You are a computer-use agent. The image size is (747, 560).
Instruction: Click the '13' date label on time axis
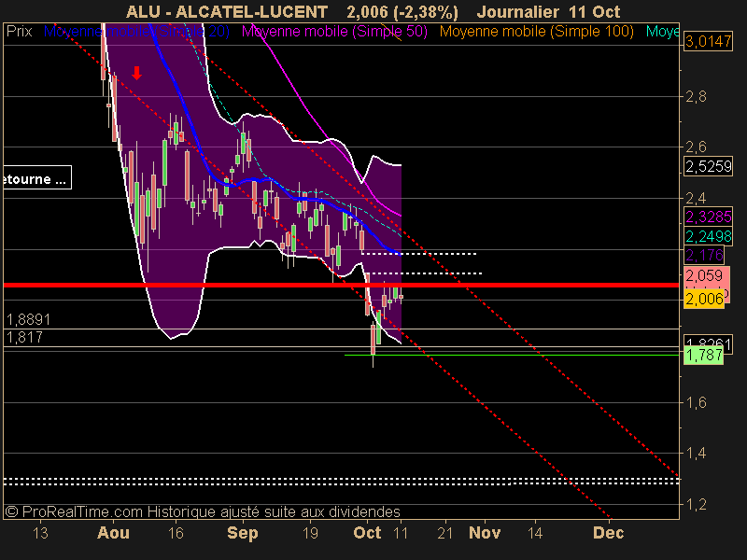coord(40,533)
